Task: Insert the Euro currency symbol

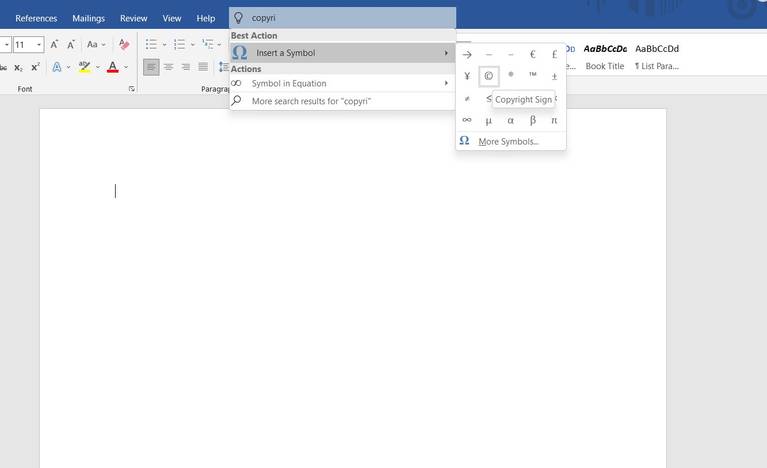Action: 532,54
